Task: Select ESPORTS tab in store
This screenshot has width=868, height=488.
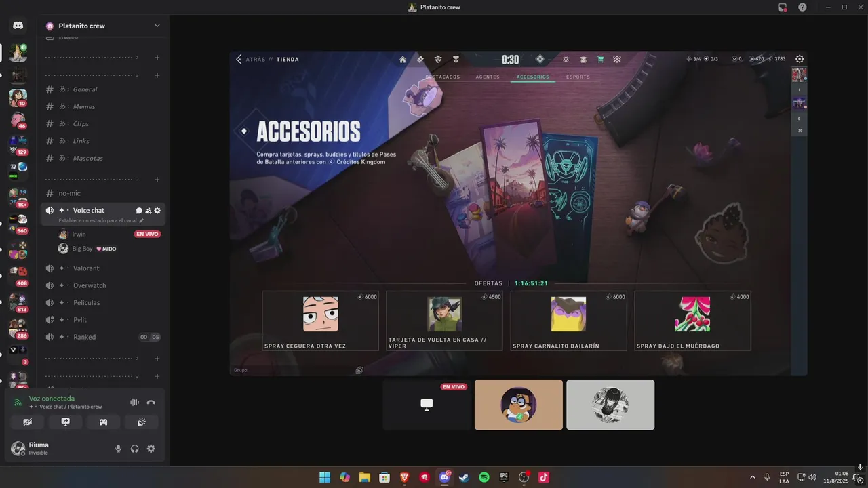Action: [x=578, y=77]
